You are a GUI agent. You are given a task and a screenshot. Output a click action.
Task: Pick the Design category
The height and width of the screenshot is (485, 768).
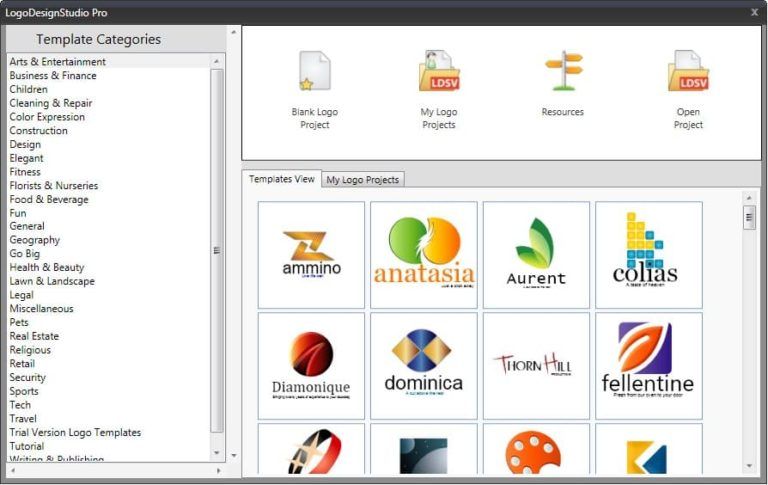[25, 144]
